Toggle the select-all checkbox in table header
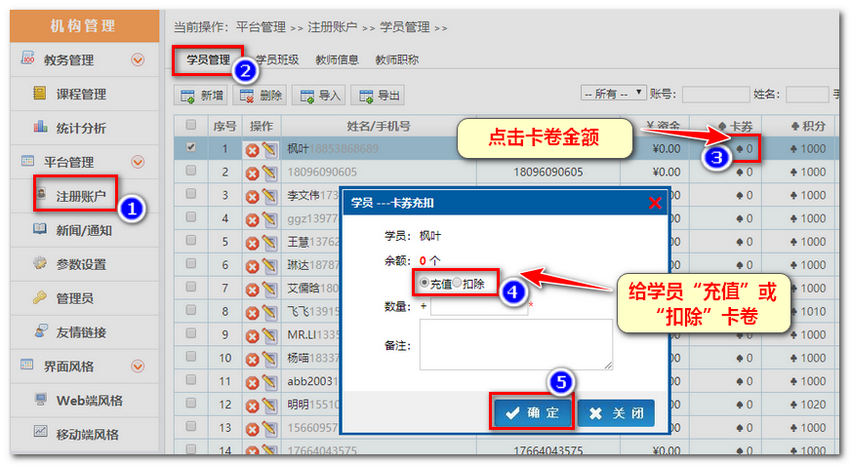 pos(191,126)
